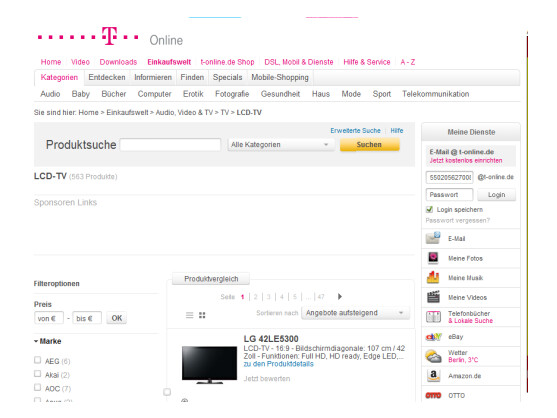The image size is (557, 418).
Task: Click Jetzt kostenlos einrichten link
Action: (x=466, y=161)
